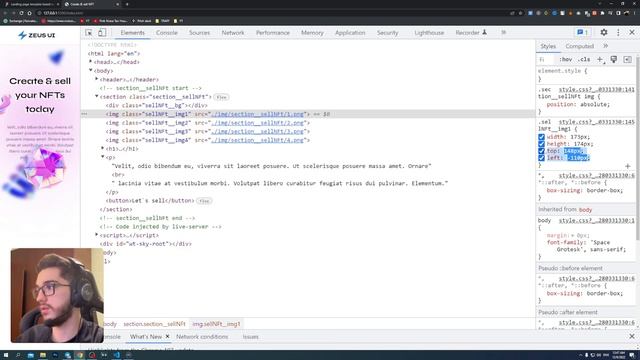Toggle .cls element classes button
This screenshot has height=360, width=640.
[x=584, y=60]
